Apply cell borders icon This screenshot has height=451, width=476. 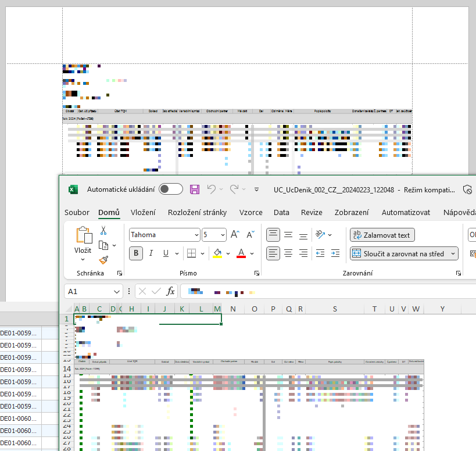(191, 253)
